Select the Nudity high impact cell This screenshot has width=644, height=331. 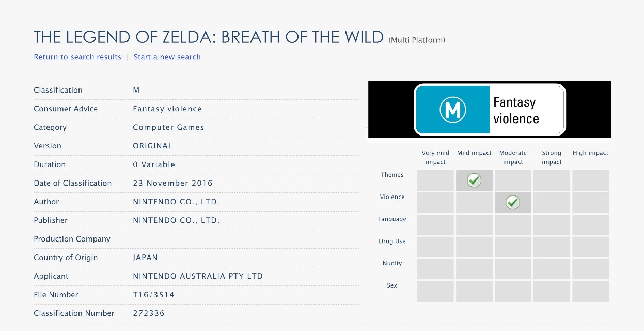(590, 269)
